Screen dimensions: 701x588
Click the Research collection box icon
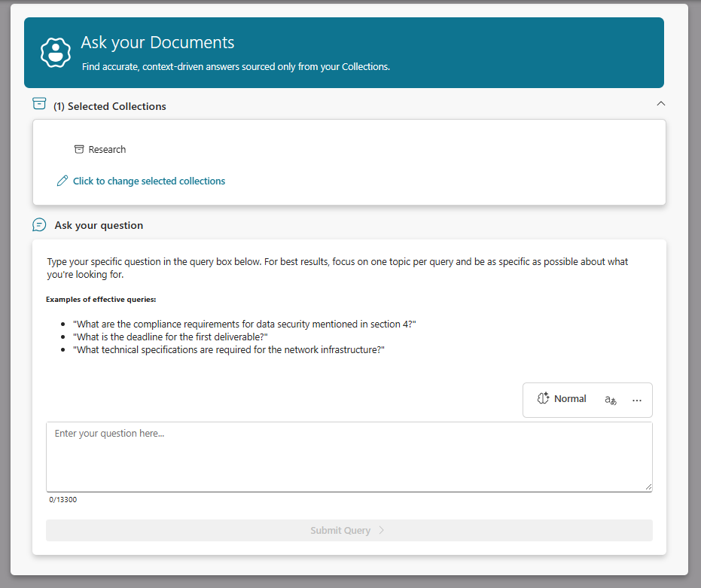click(79, 149)
